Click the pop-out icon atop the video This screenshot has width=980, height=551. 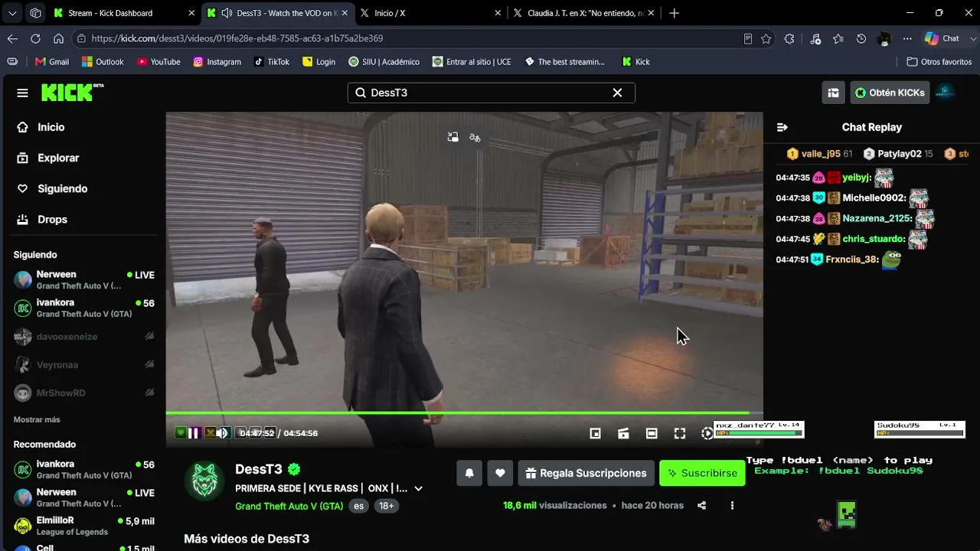(453, 137)
